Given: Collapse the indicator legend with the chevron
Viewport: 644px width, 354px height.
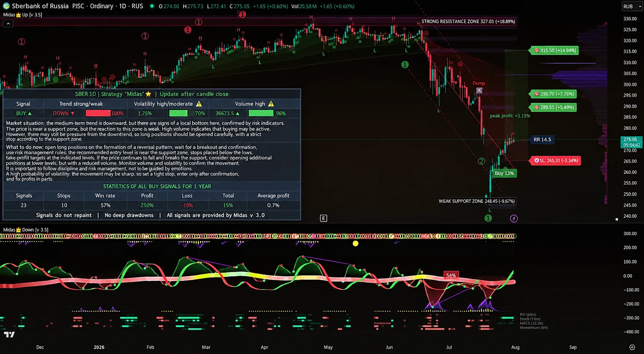Looking at the screenshot, I should tap(8, 24).
